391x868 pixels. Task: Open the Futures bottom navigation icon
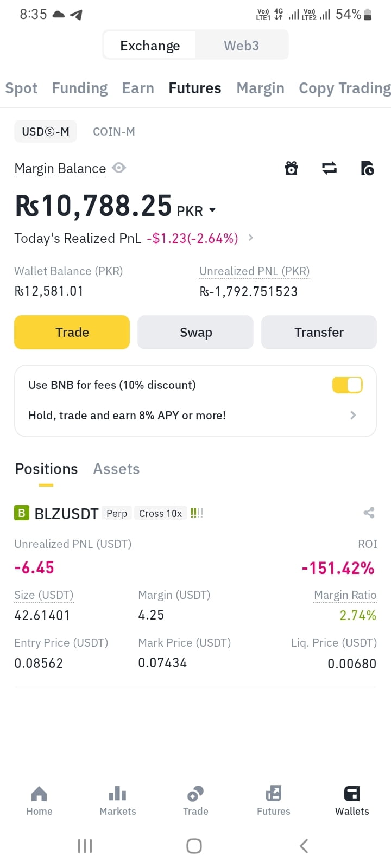274,794
